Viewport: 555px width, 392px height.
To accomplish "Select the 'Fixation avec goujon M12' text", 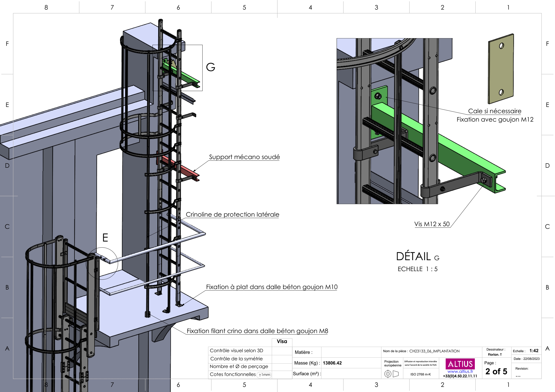I will pyautogui.click(x=495, y=119).
